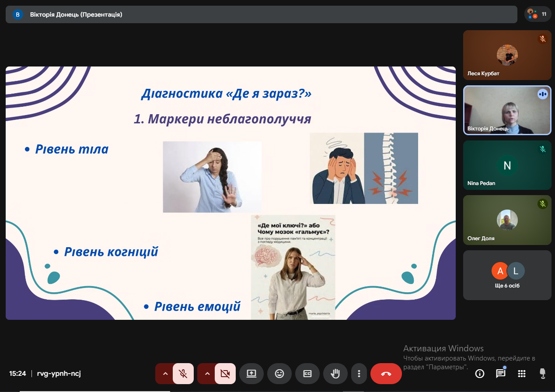Open meeting details info icon
Image resolution: width=555 pixels, height=392 pixels.
(x=480, y=374)
